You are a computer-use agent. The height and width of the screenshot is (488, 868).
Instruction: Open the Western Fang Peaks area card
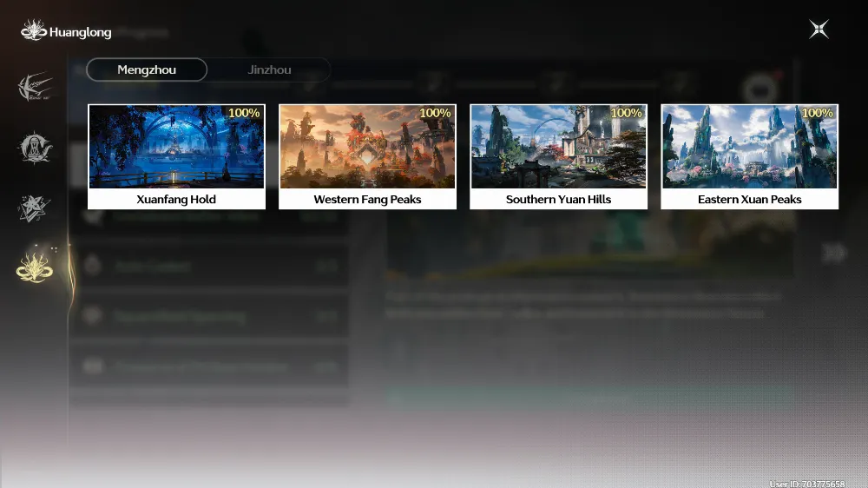[367, 157]
